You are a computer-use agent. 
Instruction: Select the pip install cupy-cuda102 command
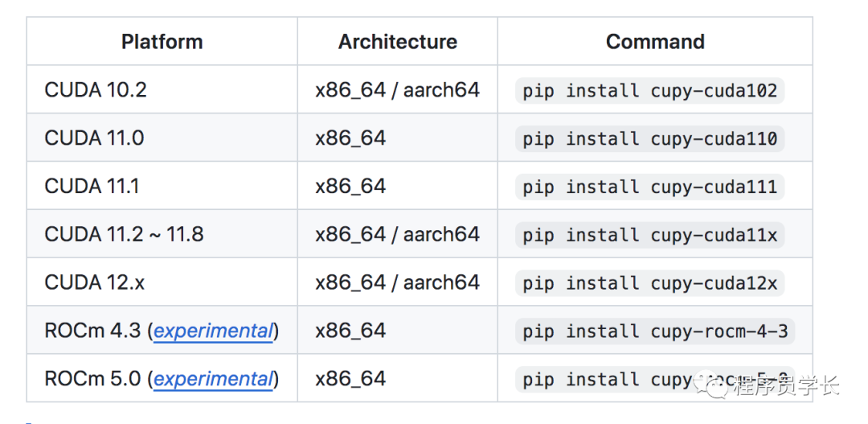[649, 90]
